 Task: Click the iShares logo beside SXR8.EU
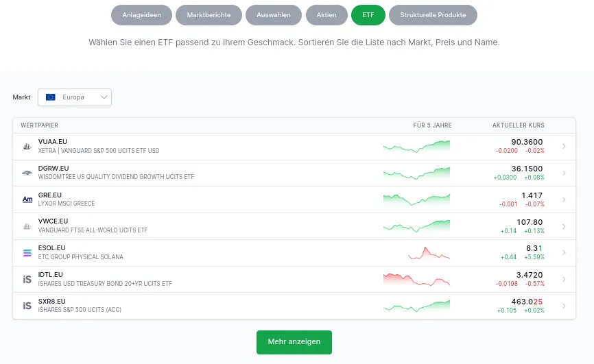coord(27,306)
